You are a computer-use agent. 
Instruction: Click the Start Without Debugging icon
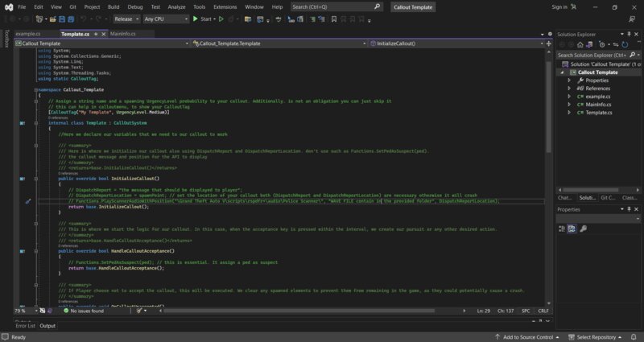(221, 19)
